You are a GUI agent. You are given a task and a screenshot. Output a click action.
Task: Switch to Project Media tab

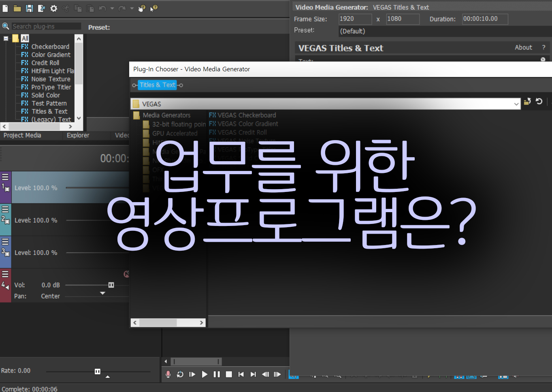pos(22,135)
